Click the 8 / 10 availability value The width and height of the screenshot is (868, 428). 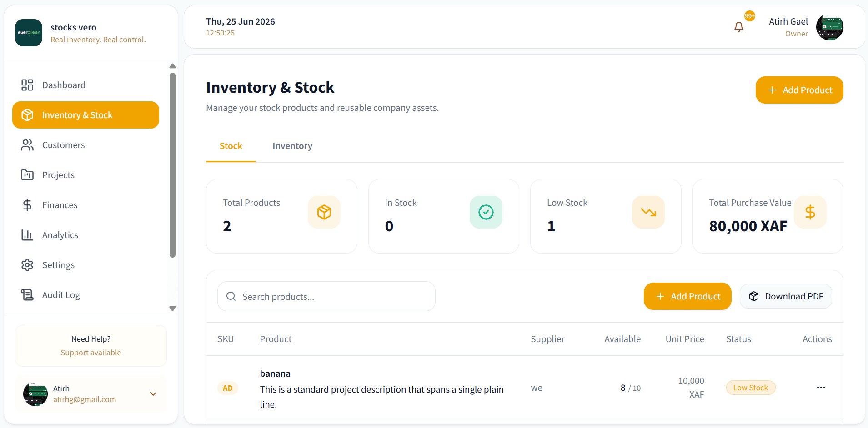coord(631,388)
